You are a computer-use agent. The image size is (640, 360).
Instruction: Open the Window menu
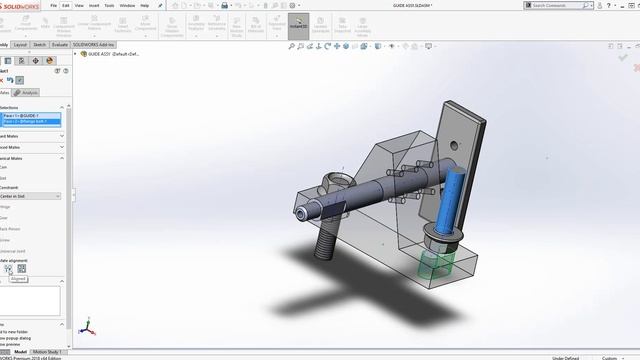point(127,6)
